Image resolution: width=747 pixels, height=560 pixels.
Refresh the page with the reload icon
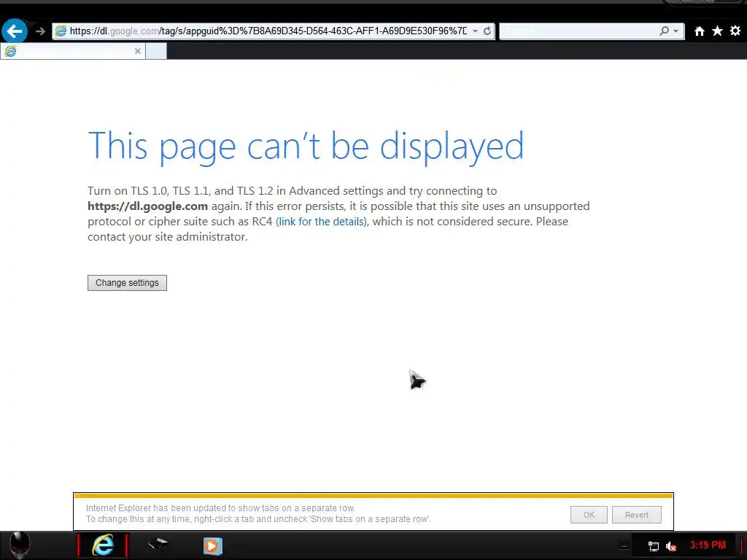coord(487,31)
